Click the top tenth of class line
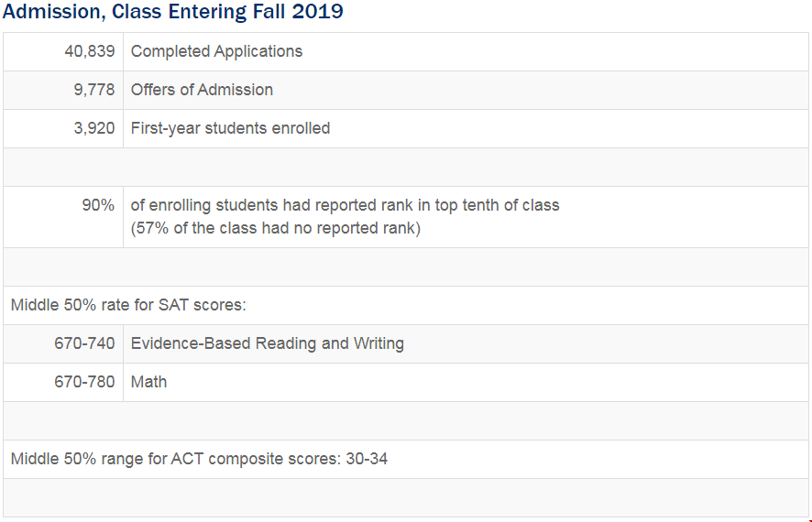The width and height of the screenshot is (812, 522). [x=345, y=205]
